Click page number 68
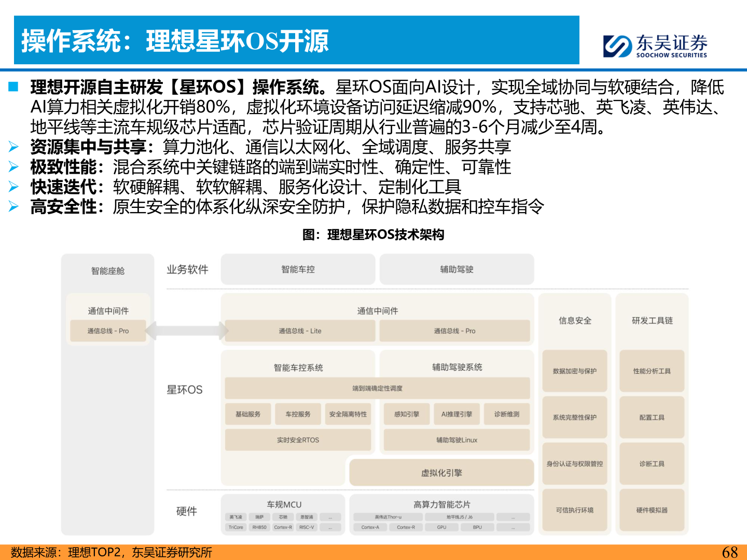Viewport: 747px width, 560px height. [730, 551]
